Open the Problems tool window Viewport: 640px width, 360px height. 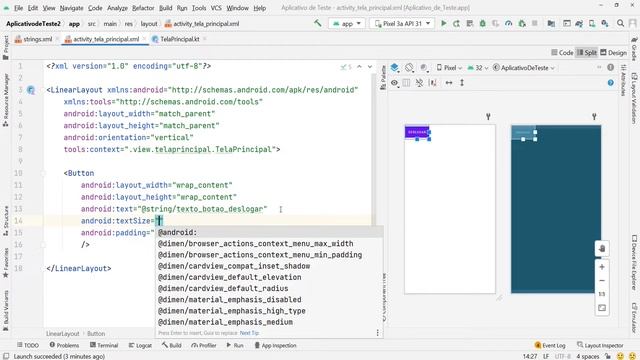pyautogui.click(x=64, y=345)
